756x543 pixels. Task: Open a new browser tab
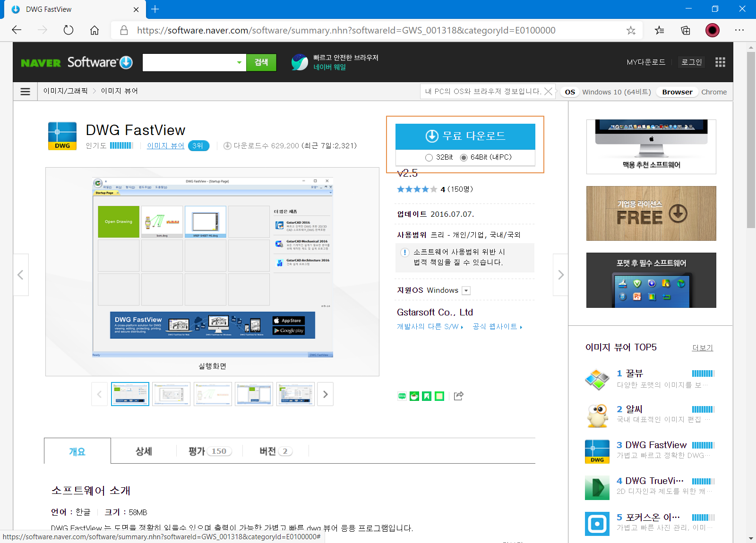point(155,9)
